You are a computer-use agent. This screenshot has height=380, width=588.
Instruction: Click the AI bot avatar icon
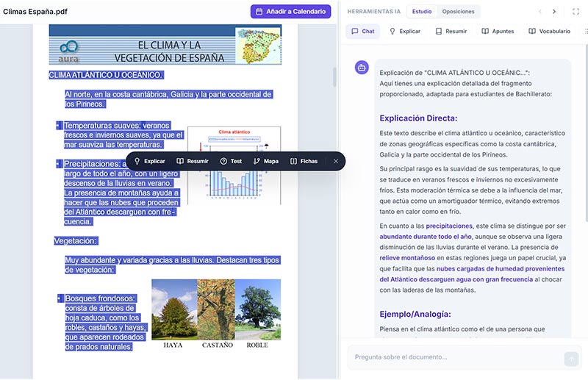pos(362,68)
